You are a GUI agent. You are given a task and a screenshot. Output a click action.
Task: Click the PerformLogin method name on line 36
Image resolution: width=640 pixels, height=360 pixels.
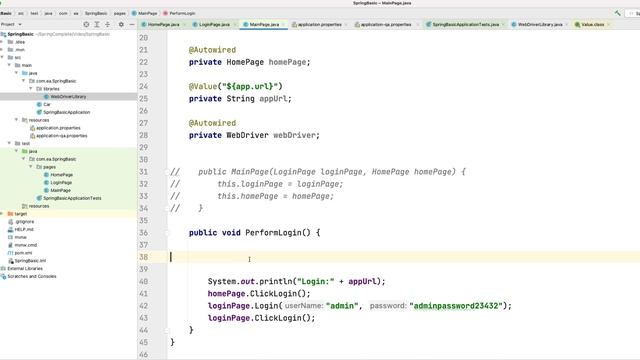pos(273,233)
